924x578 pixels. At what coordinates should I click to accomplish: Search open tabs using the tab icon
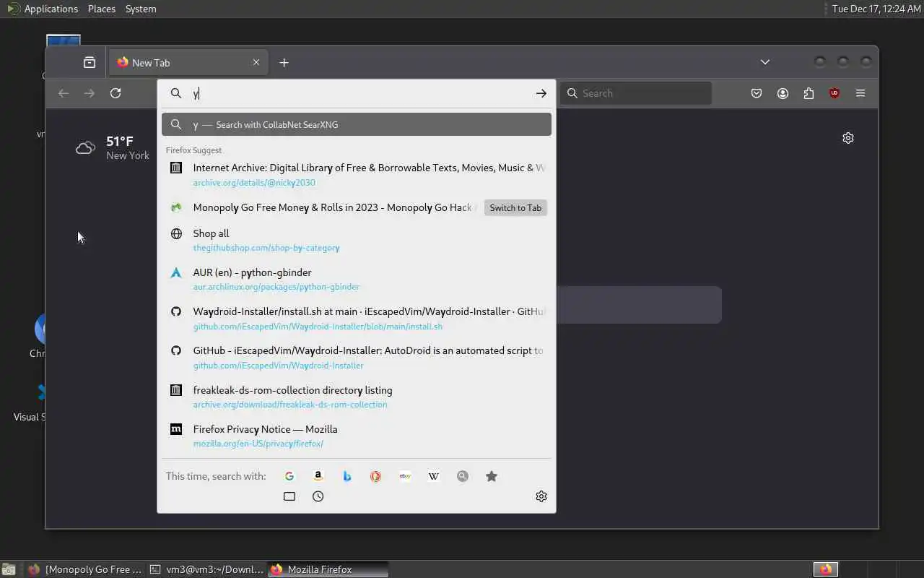(x=289, y=496)
